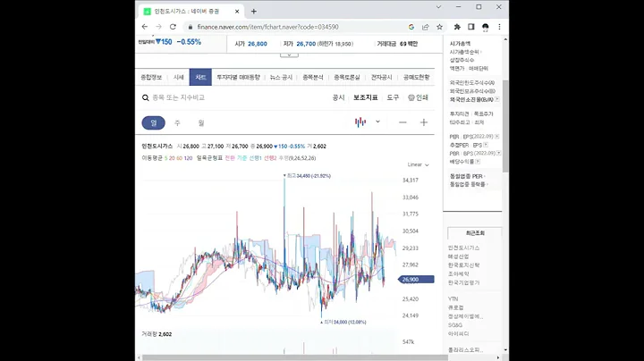Open the 전자공시 tab
Screen dimensions: 644x361
coord(382,77)
